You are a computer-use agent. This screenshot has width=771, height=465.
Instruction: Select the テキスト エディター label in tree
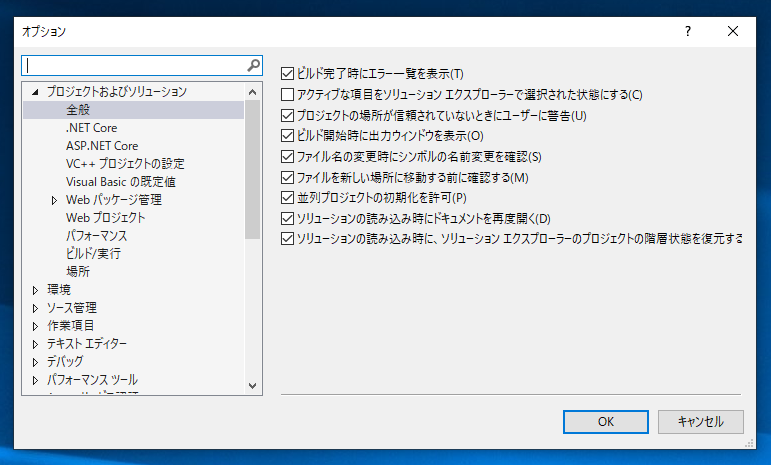[87, 344]
